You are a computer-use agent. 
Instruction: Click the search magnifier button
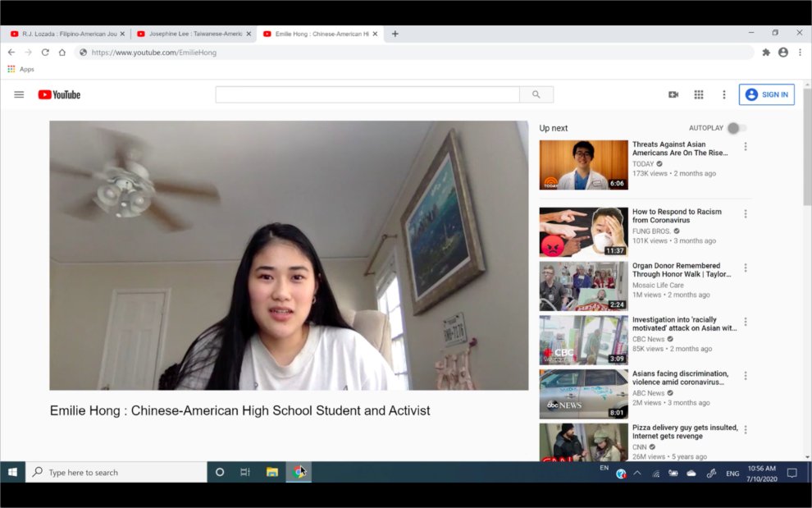point(536,94)
